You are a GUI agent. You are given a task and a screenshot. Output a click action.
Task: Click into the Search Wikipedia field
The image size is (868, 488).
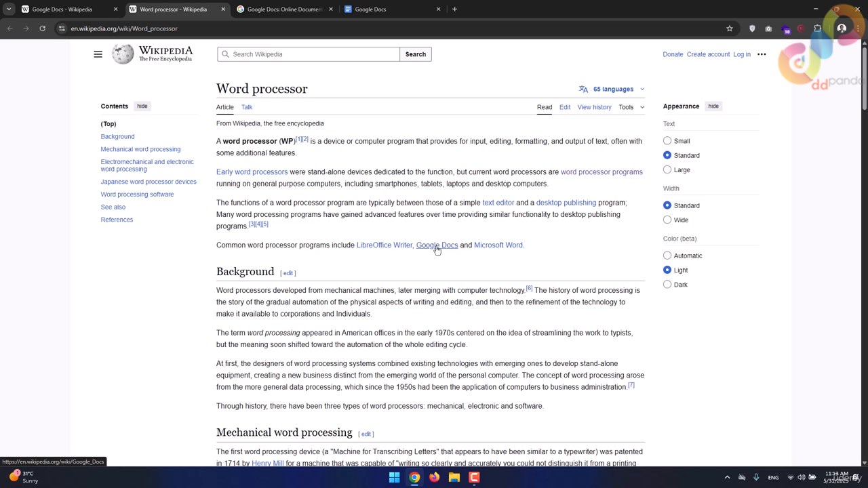coord(309,54)
